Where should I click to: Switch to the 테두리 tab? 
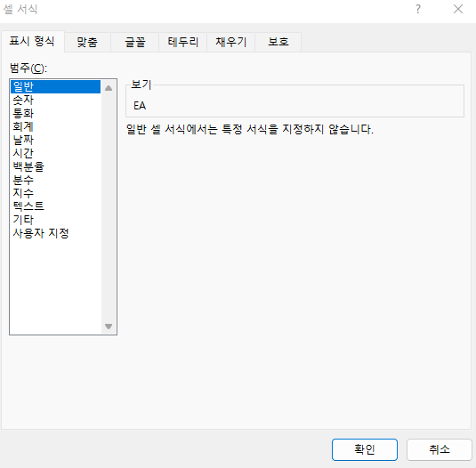(182, 42)
